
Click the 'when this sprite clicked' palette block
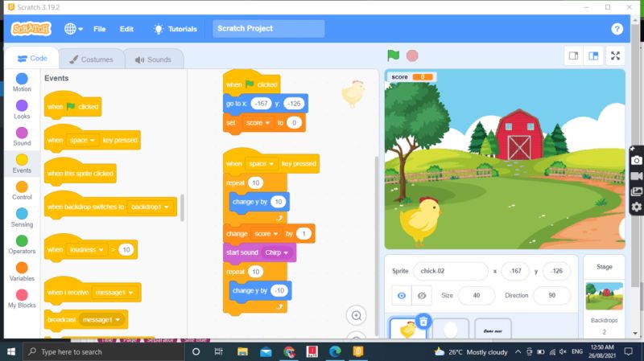click(80, 172)
